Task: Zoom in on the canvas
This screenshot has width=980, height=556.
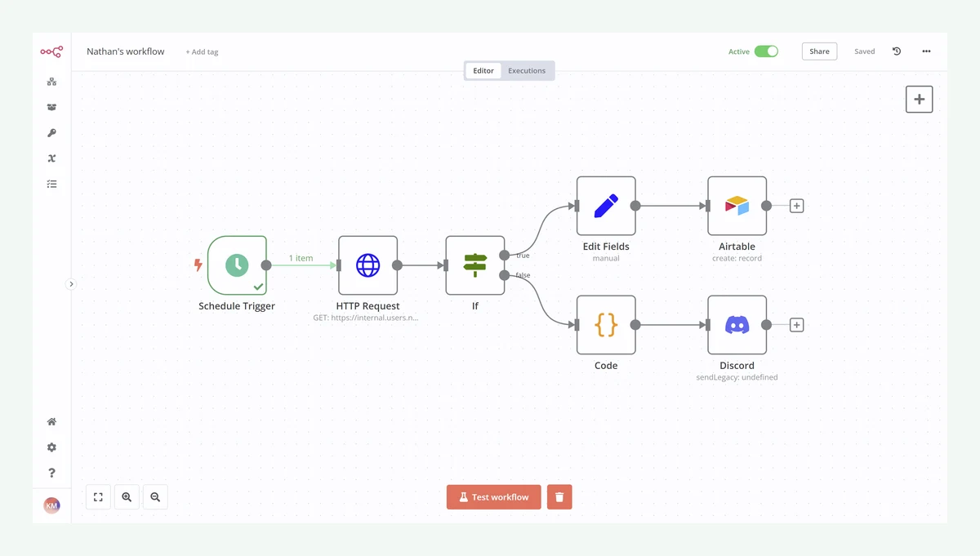Action: 127,497
